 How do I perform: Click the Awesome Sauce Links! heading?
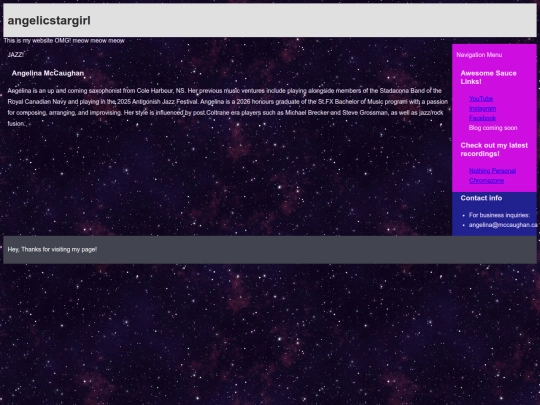[x=488, y=77]
